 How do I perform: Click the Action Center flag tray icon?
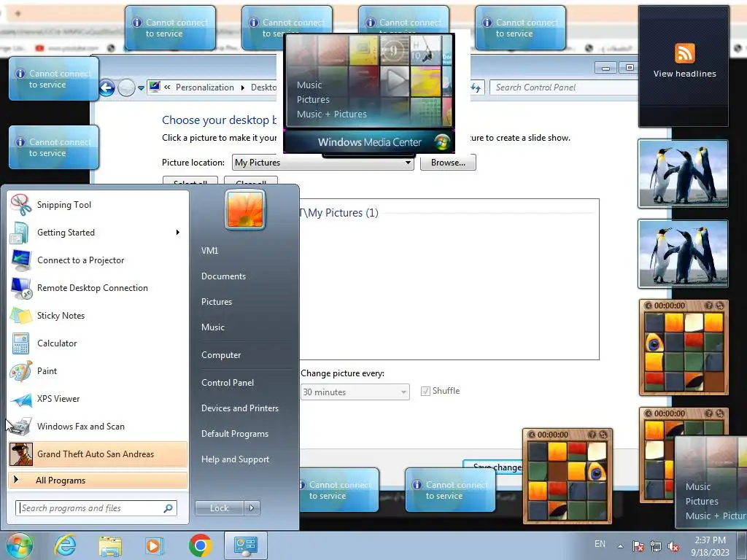coord(638,546)
